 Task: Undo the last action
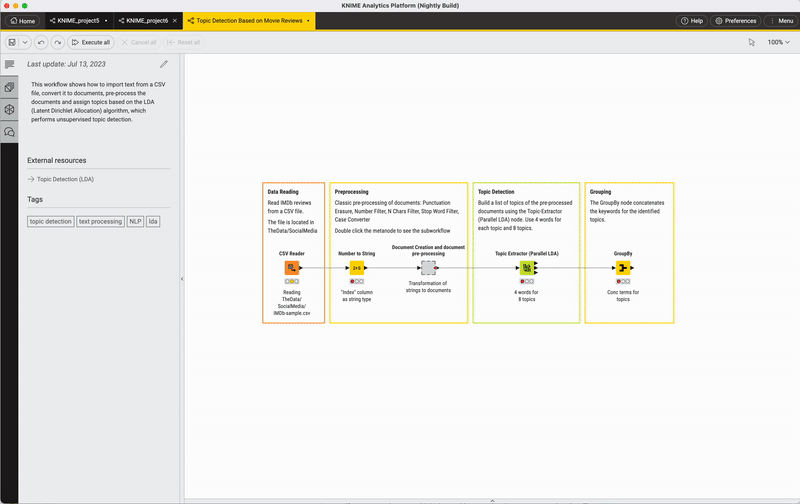[41, 42]
